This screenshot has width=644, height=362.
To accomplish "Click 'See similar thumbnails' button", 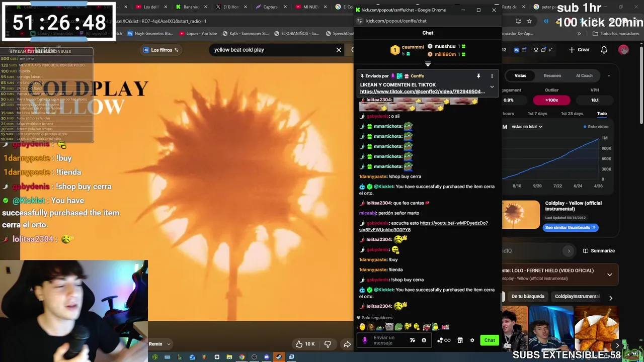I will tap(570, 228).
